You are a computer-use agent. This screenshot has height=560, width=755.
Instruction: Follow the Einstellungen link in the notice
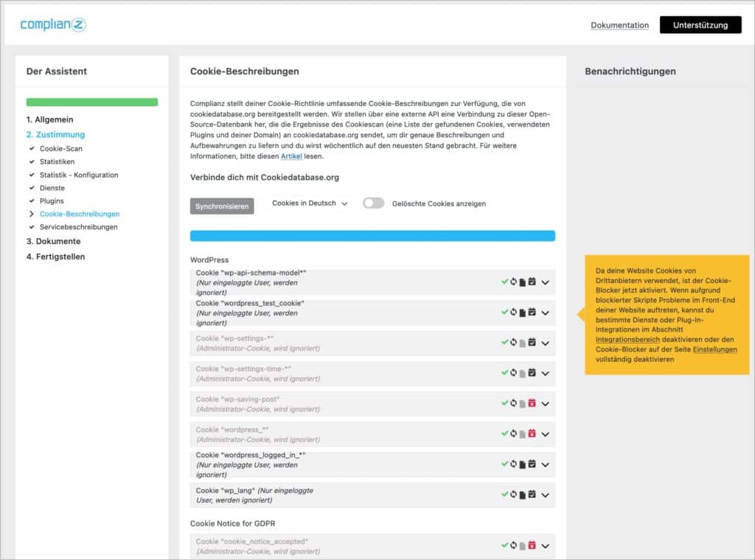coord(714,349)
